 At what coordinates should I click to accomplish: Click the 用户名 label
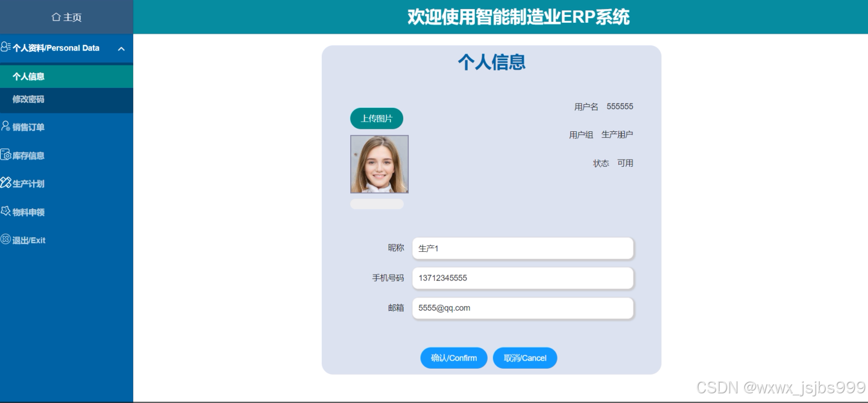587,107
